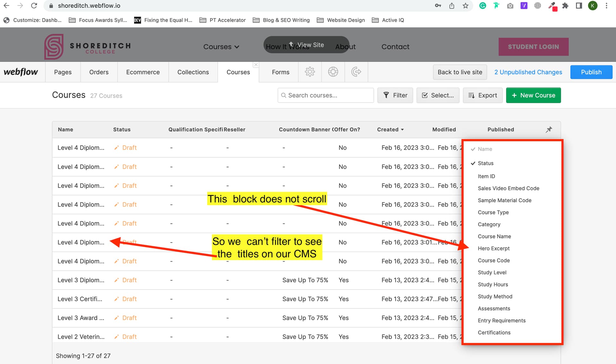
Task: Enable the Item ID column
Action: [x=486, y=176]
